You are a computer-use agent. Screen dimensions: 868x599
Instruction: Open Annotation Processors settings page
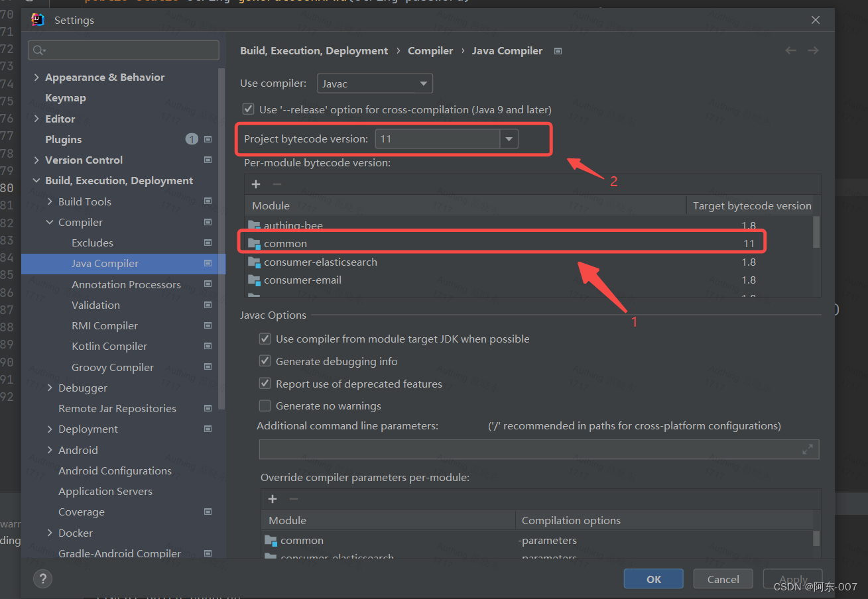tap(126, 284)
